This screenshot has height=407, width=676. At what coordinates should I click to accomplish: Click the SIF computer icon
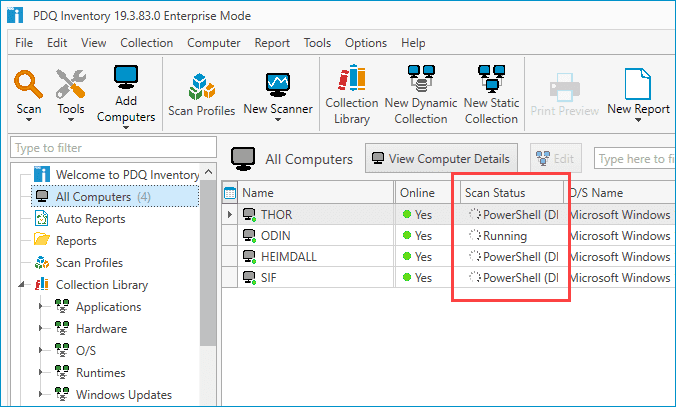pyautogui.click(x=249, y=277)
